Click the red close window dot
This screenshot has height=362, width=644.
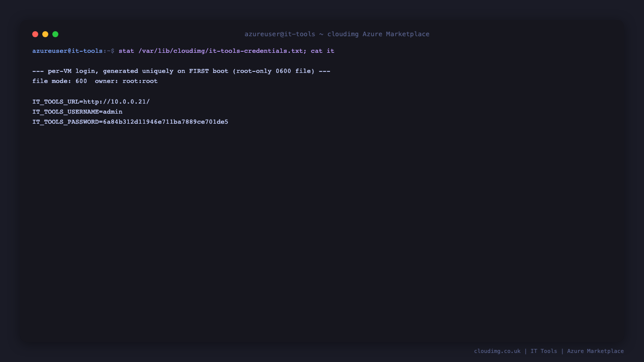(35, 34)
